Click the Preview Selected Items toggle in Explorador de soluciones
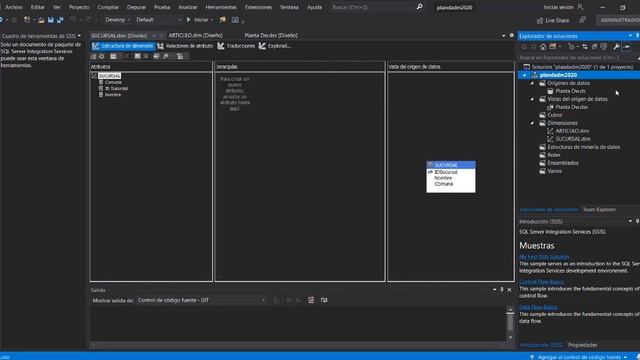Screen dimensions: 640x360 (x=627, y=47)
